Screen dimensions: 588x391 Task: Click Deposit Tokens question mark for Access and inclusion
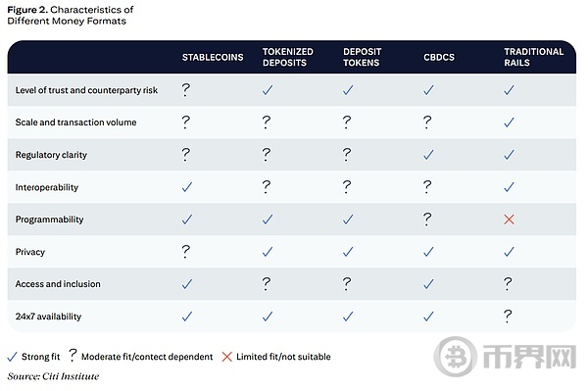click(347, 284)
